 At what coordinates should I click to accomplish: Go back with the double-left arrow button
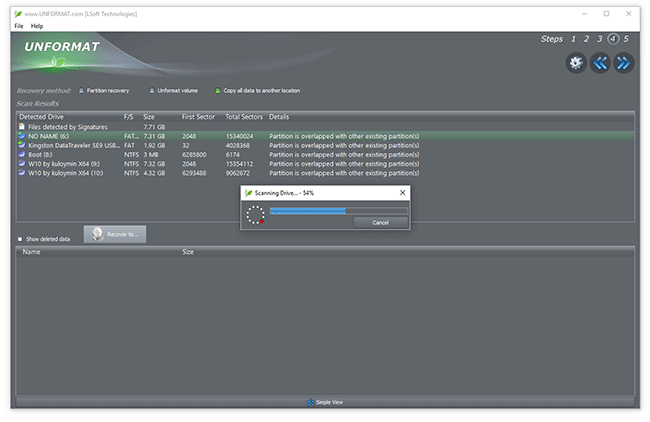click(x=600, y=63)
